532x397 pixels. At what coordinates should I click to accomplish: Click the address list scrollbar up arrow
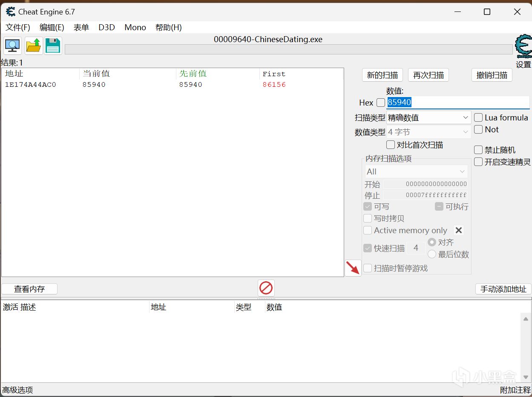pos(526,319)
